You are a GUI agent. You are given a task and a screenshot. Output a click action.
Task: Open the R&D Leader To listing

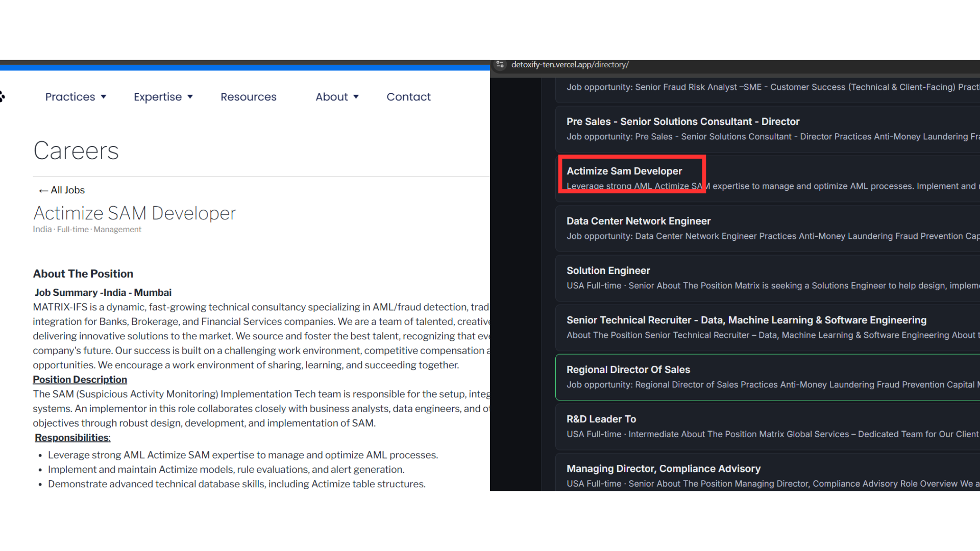768,427
